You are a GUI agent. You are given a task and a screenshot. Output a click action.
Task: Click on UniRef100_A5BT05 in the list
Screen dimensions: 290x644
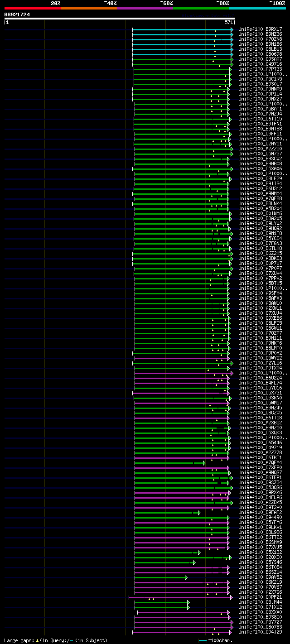click(260, 283)
